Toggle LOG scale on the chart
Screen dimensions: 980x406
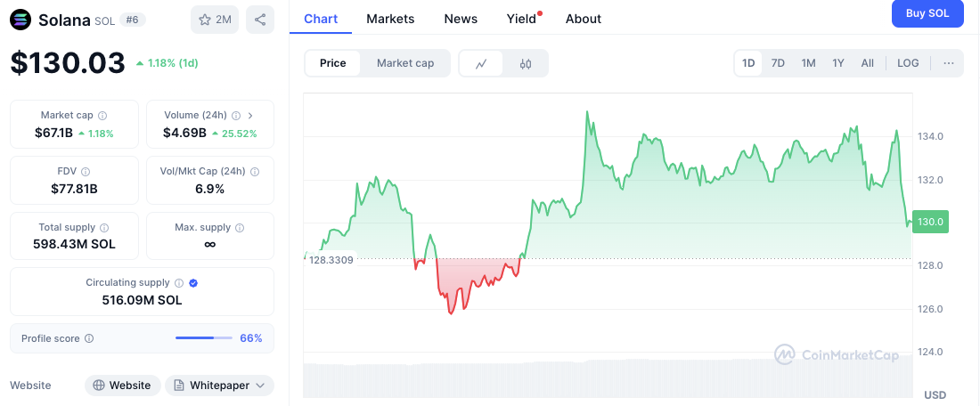tap(908, 63)
